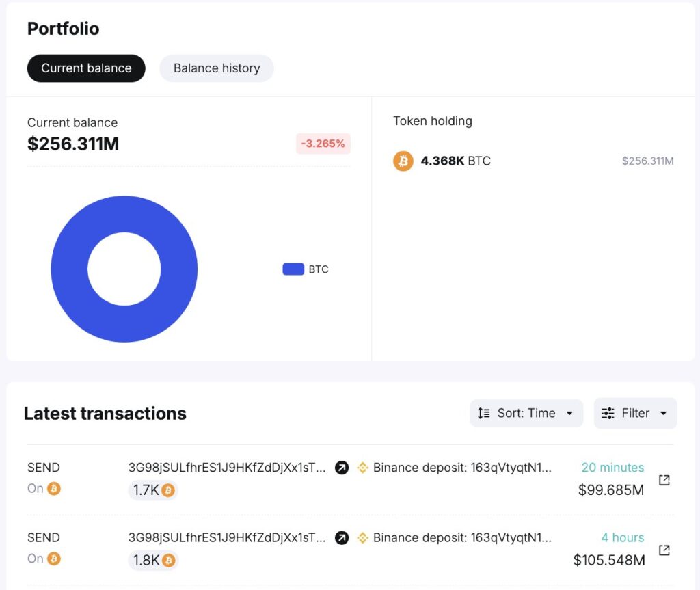This screenshot has width=700, height=590.
Task: Open the external link for the 20 minutes transaction
Action: [664, 479]
